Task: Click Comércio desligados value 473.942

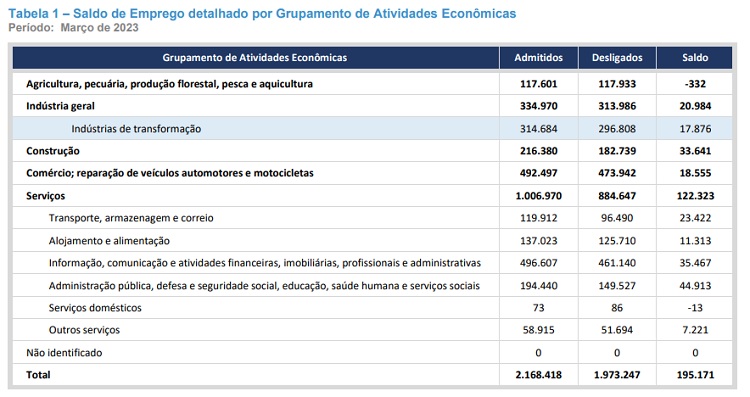Action: coord(617,173)
